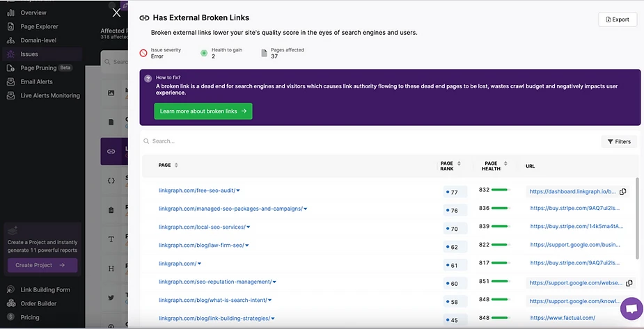Click the Issues bug icon

point(11,54)
